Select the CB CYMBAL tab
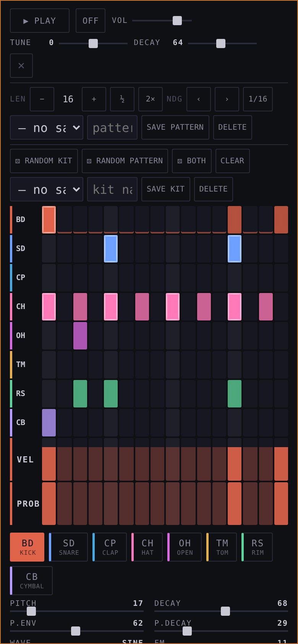 pos(31,581)
